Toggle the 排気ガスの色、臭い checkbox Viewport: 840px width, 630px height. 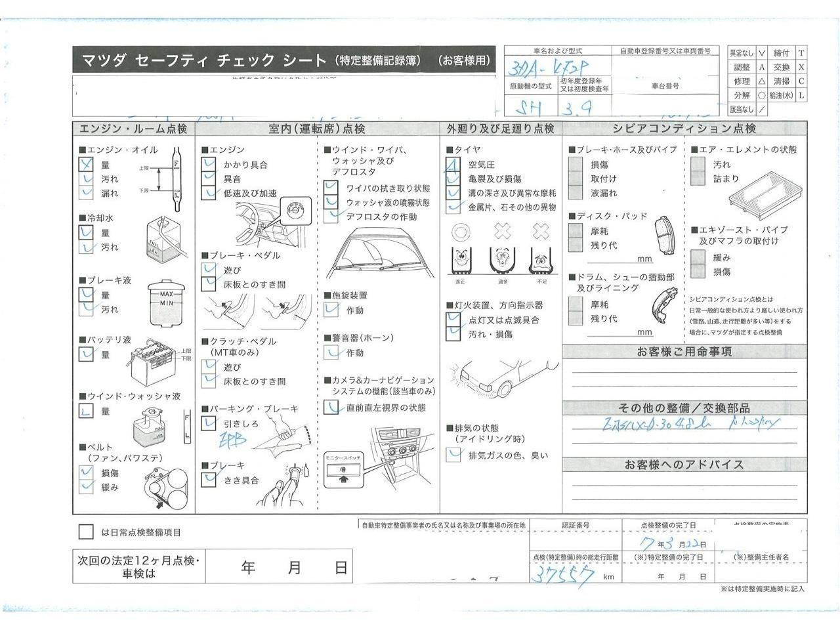click(x=453, y=455)
